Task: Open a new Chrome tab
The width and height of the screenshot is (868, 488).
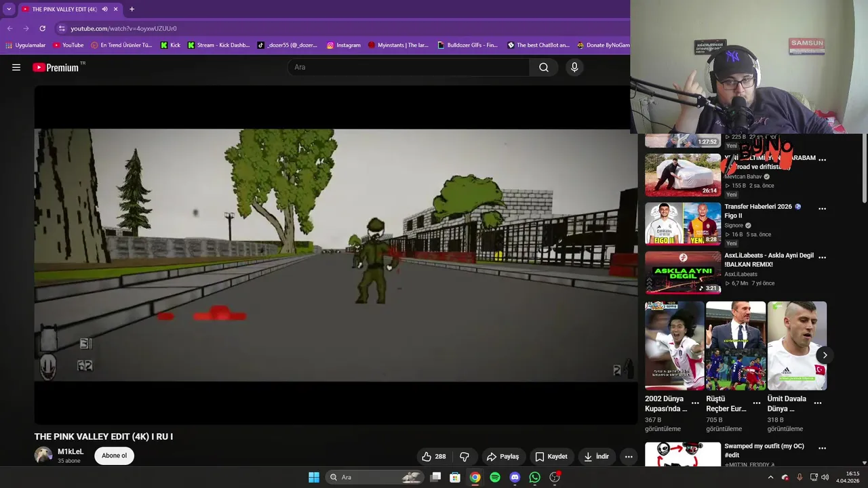Action: coord(132,9)
